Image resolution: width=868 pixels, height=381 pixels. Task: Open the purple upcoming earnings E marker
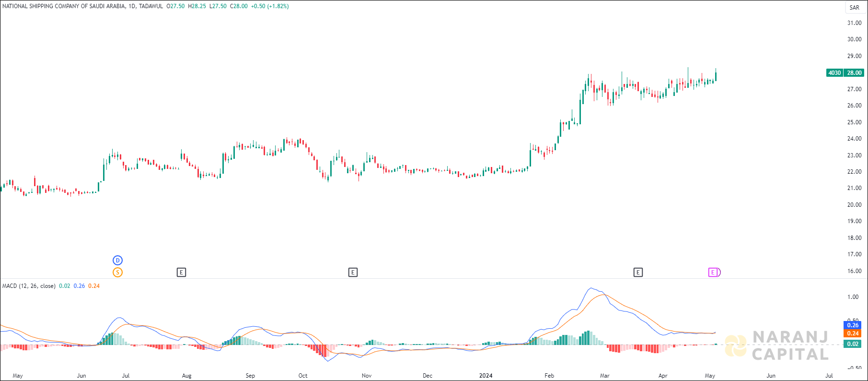tap(713, 273)
